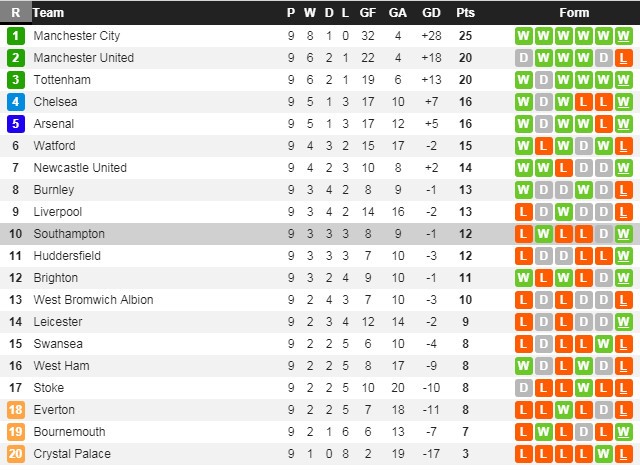Click green rank 1 badge
This screenshot has width=640, height=471.
[15, 36]
